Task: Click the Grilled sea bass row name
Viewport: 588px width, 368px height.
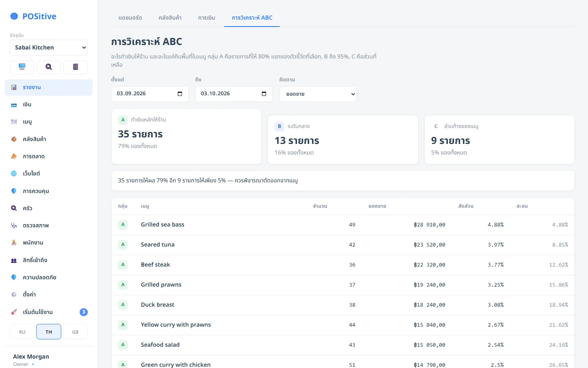Action: [163, 224]
